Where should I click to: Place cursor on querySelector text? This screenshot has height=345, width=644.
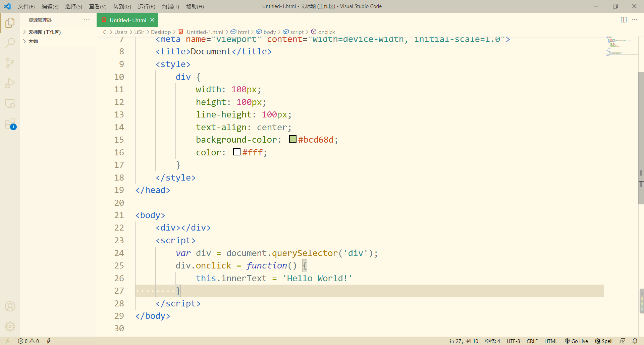click(305, 253)
